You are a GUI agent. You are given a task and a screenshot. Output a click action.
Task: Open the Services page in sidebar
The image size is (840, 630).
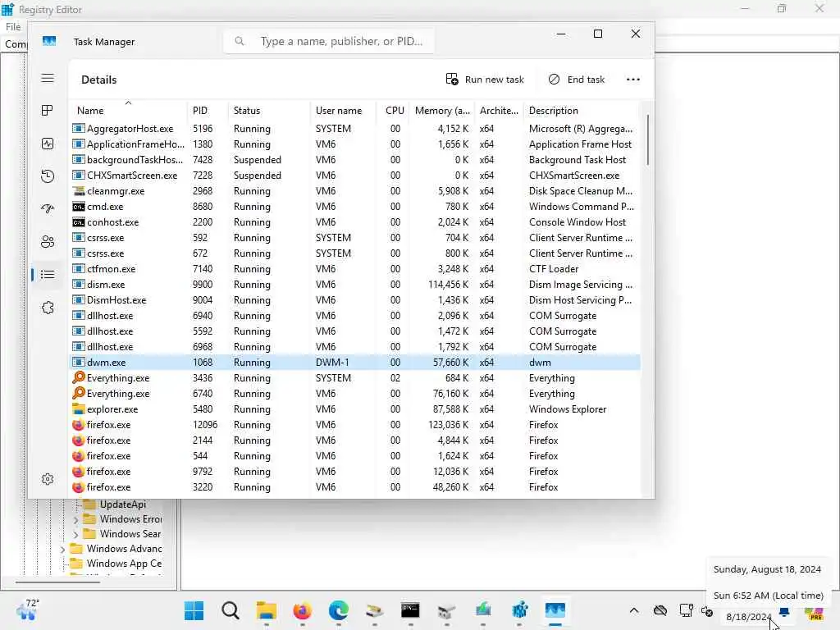click(x=48, y=308)
